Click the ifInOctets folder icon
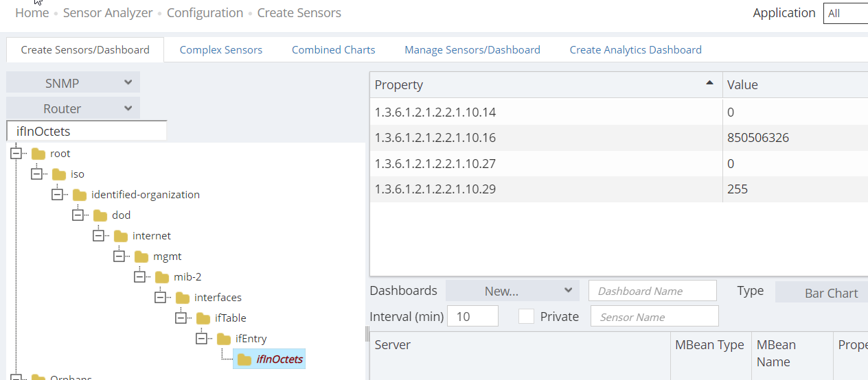The height and width of the screenshot is (380, 868). pyautogui.click(x=244, y=359)
